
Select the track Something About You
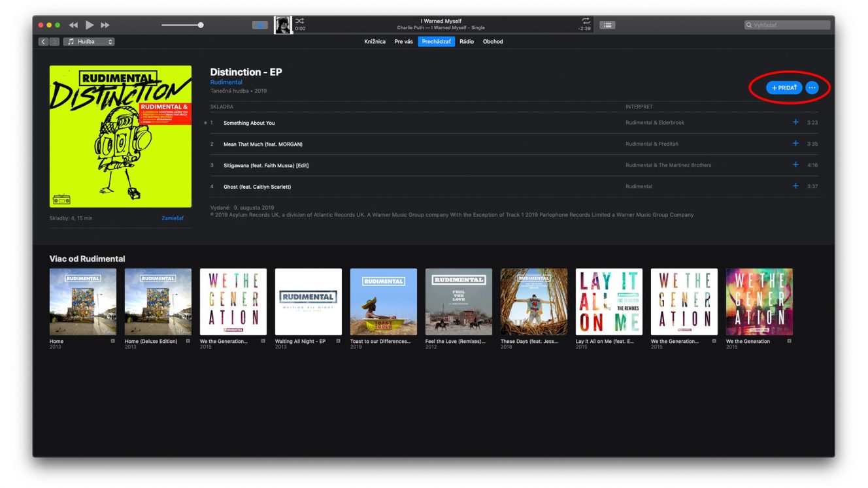(x=249, y=123)
